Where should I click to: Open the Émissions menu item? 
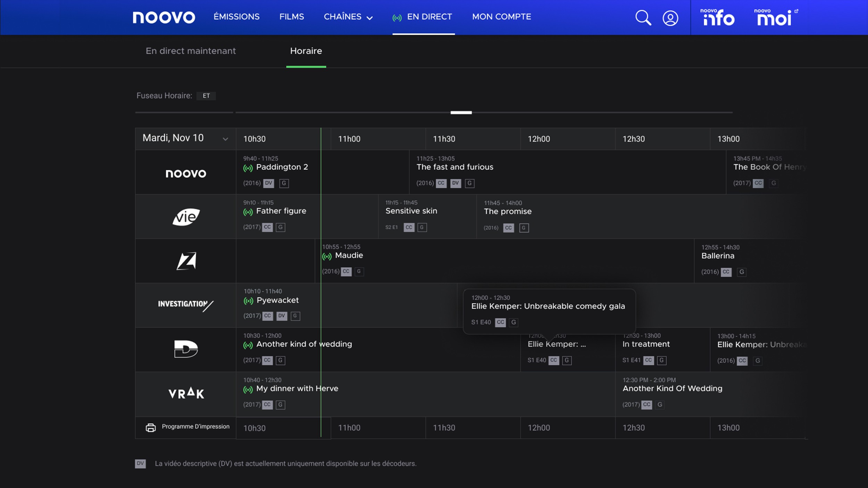coord(236,17)
